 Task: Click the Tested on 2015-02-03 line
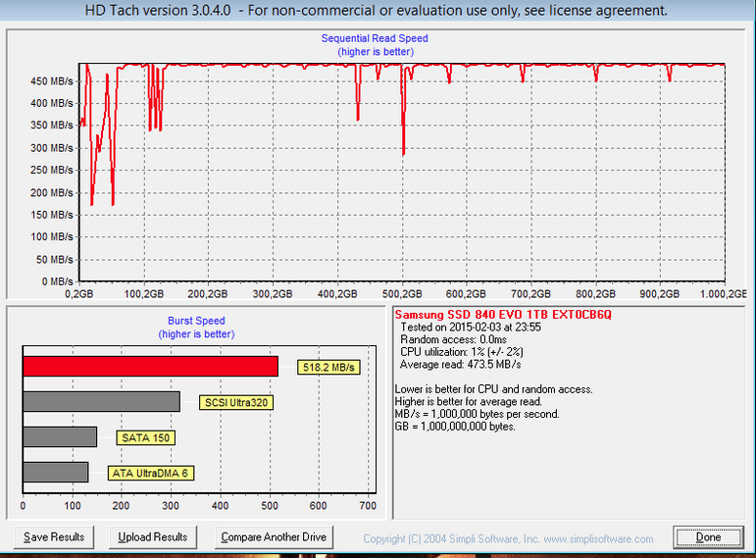click(471, 327)
